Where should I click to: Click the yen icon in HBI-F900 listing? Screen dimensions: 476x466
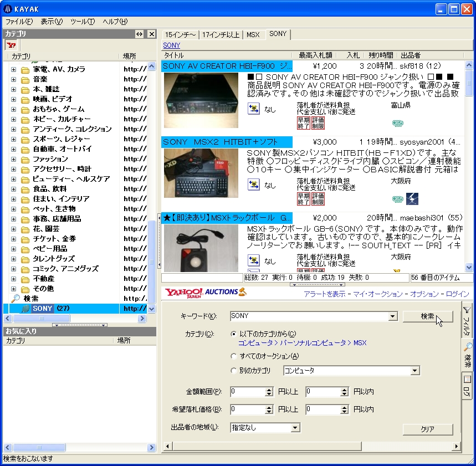[253, 109]
